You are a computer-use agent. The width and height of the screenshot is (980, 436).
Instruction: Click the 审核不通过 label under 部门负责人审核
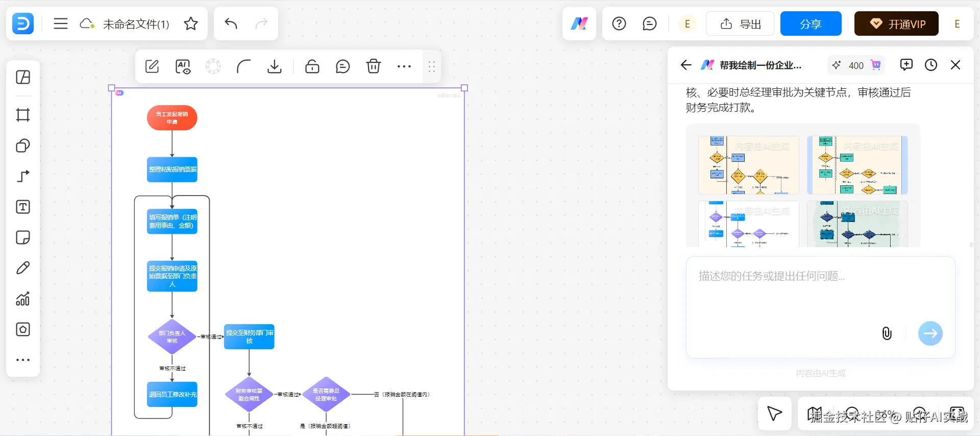tap(173, 368)
